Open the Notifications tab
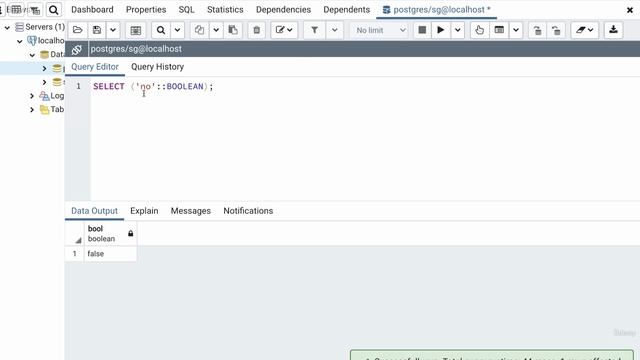This screenshot has height=360, width=640. tap(248, 211)
